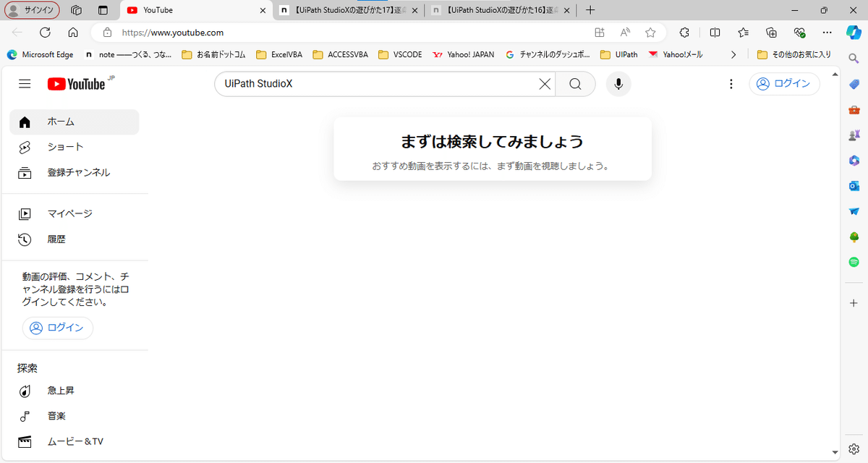Open 音楽 under 探索
Viewport: 868px width, 463px height.
click(74, 416)
